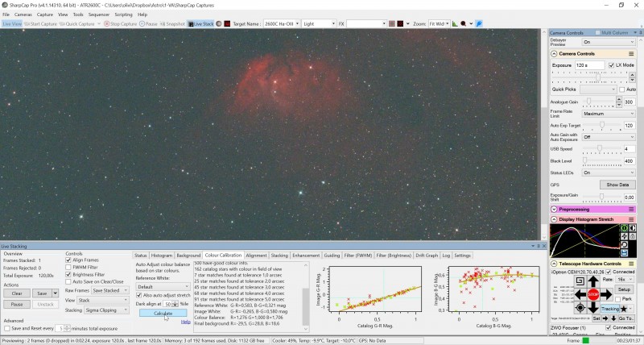Viewport: 644px width, 345px height.
Task: Toggle Also auto adjust stretch checkbox
Action: coord(138,295)
